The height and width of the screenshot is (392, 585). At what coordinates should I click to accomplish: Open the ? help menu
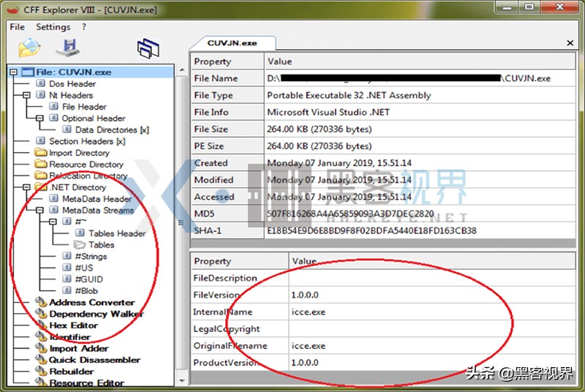[84, 27]
